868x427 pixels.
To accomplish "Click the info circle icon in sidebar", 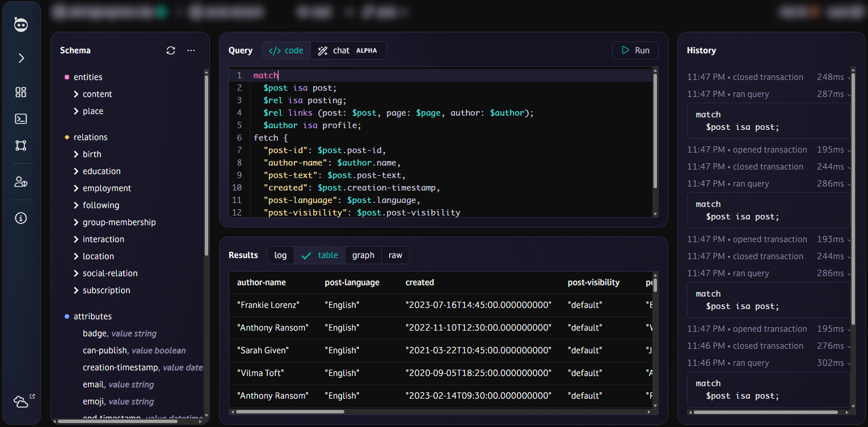I will click(x=21, y=218).
